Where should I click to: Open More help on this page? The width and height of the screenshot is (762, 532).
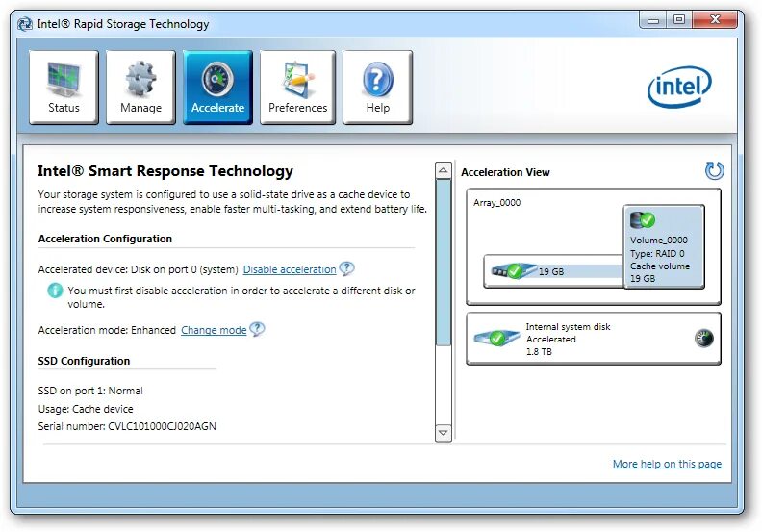click(x=667, y=464)
